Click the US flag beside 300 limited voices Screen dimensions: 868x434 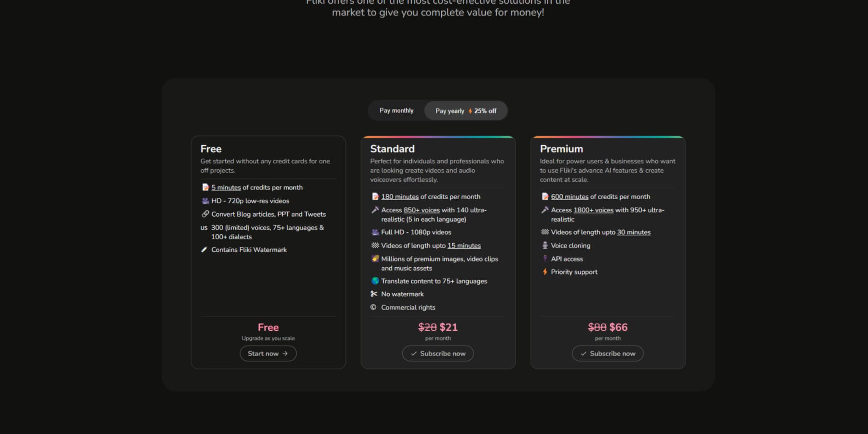pyautogui.click(x=204, y=227)
